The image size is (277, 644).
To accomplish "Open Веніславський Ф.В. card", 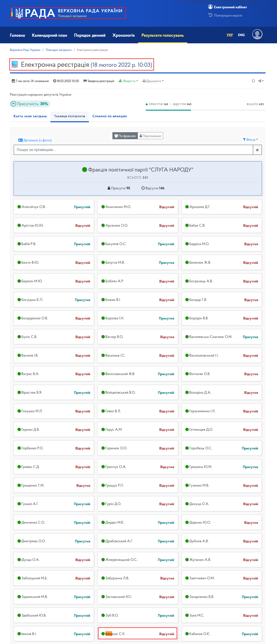I will [x=138, y=374].
